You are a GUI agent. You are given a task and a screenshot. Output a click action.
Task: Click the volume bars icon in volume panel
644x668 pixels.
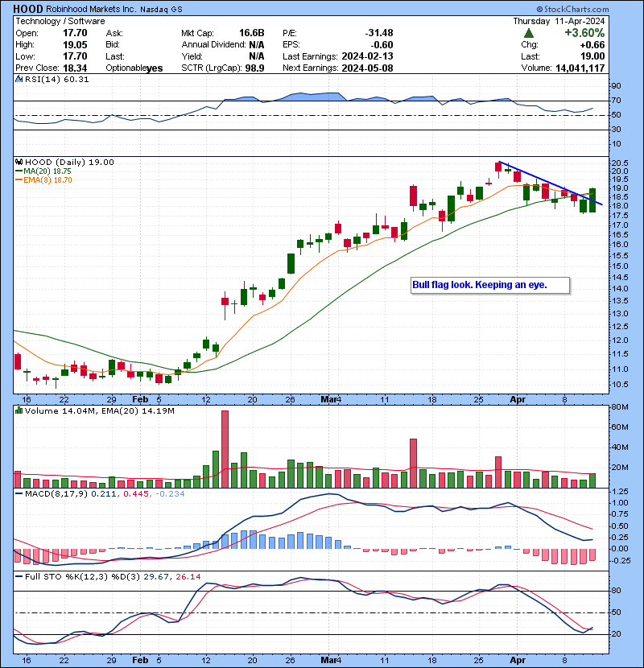click(x=19, y=410)
